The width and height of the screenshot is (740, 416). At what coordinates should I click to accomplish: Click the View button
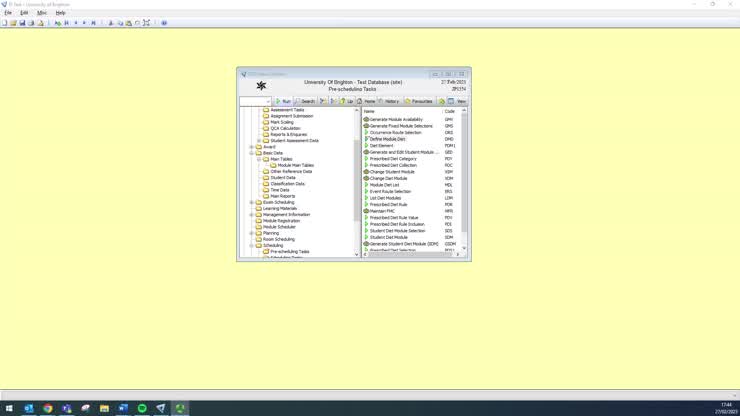pyautogui.click(x=457, y=101)
